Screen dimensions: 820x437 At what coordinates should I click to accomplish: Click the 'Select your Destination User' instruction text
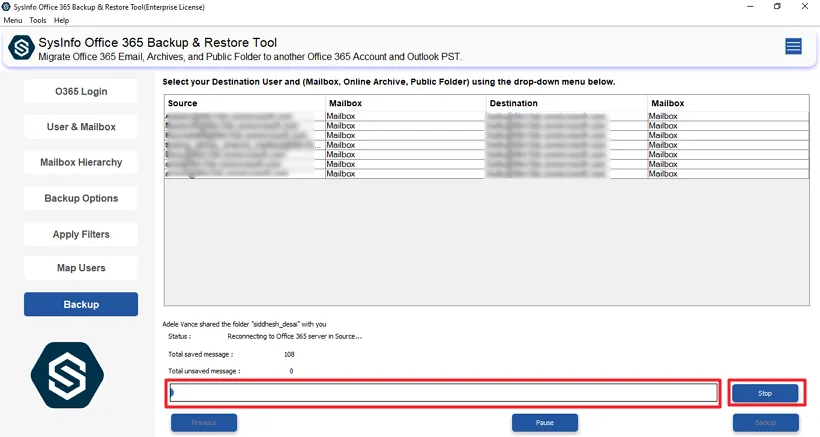coord(389,82)
